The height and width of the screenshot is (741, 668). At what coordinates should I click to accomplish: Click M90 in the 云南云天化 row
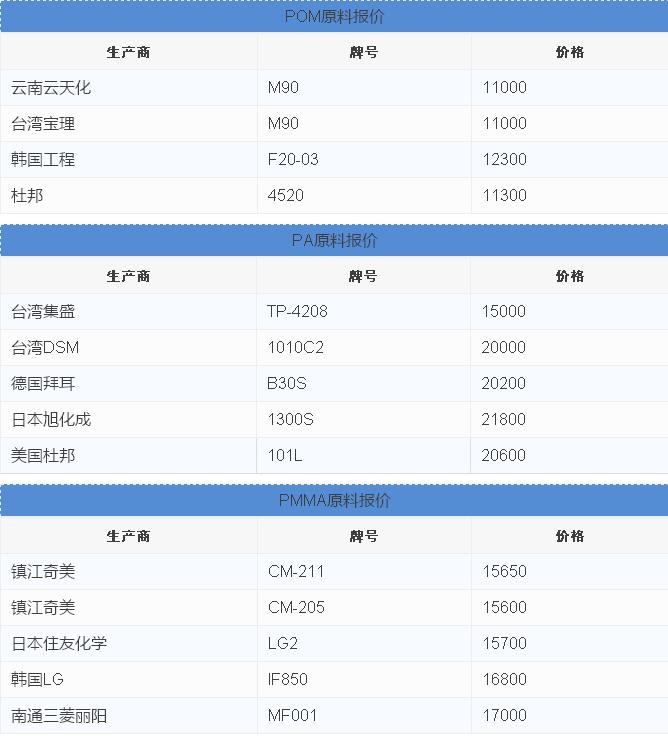364,87
